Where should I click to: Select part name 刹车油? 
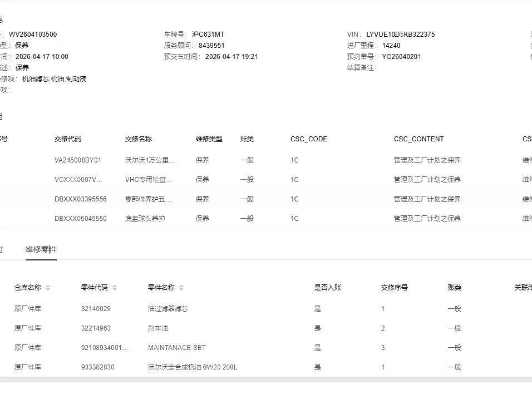[x=158, y=328]
